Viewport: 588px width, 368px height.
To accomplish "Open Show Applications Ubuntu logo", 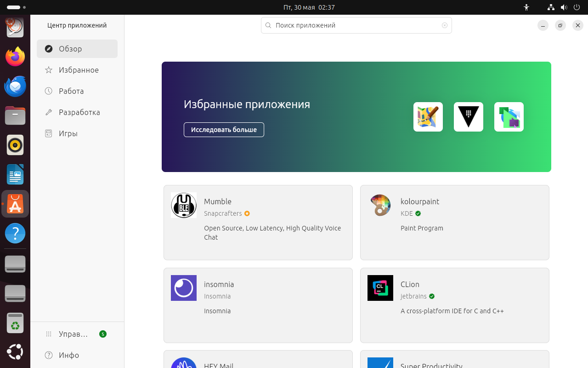I will click(x=15, y=352).
